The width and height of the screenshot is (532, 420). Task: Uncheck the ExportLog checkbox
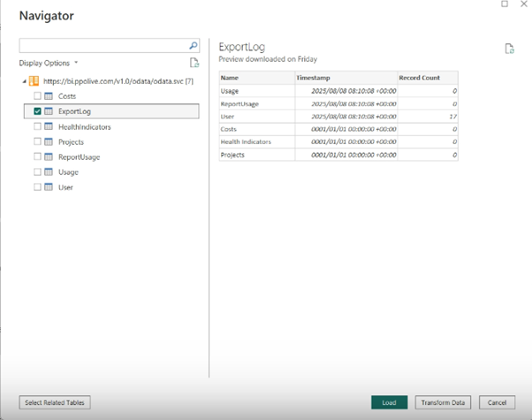[x=37, y=111]
